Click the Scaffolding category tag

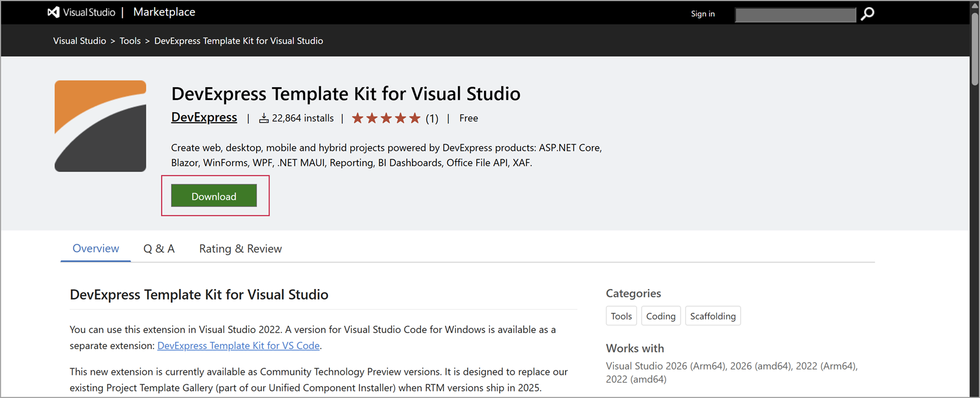click(713, 316)
